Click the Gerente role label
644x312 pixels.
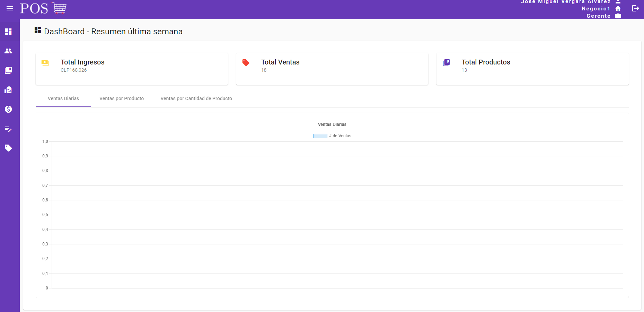coord(598,16)
